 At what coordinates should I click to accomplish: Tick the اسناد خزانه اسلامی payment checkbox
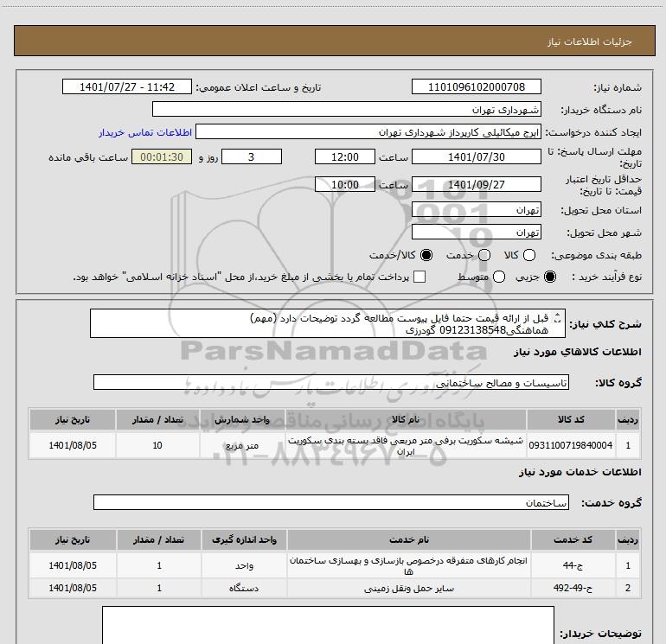(x=419, y=277)
